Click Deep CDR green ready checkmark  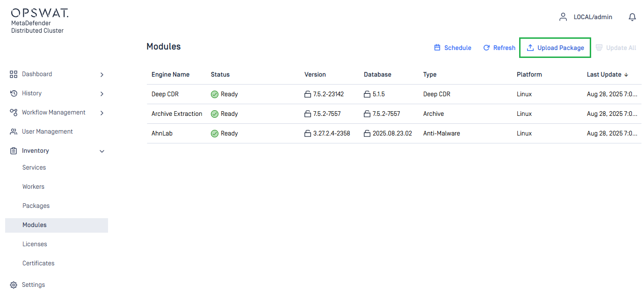(x=215, y=94)
